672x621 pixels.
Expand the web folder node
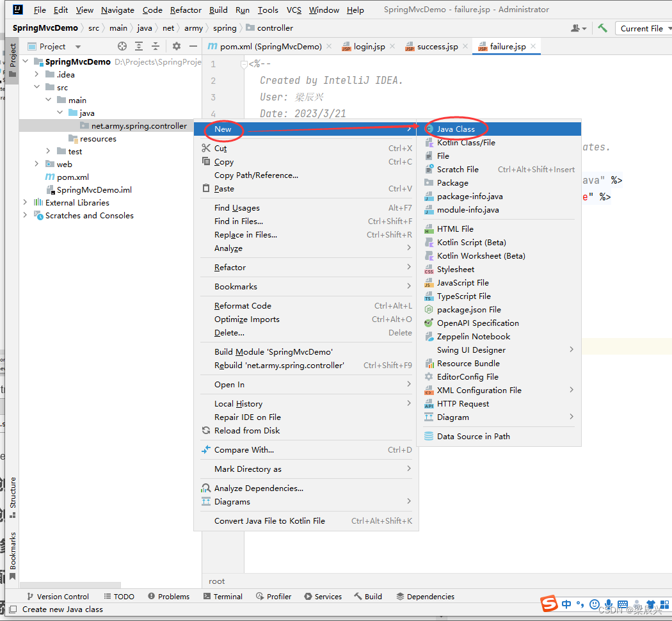37,164
